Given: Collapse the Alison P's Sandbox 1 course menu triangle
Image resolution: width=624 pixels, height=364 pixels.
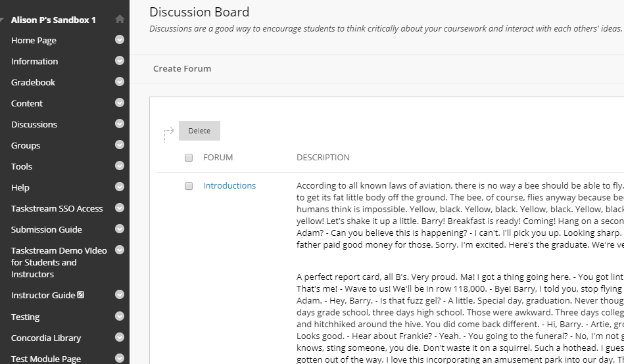Looking at the screenshot, I should point(5,20).
